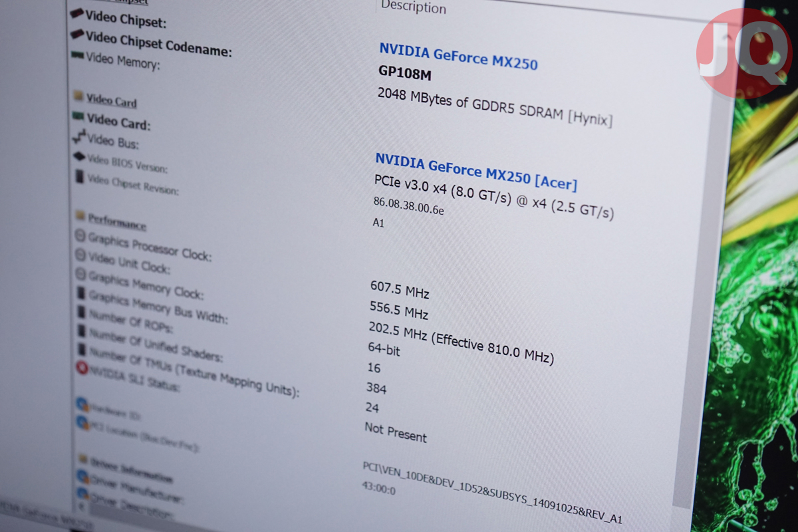The image size is (798, 532).
Task: Click the clock icon beside Video Unit Clock
Action: [80, 255]
